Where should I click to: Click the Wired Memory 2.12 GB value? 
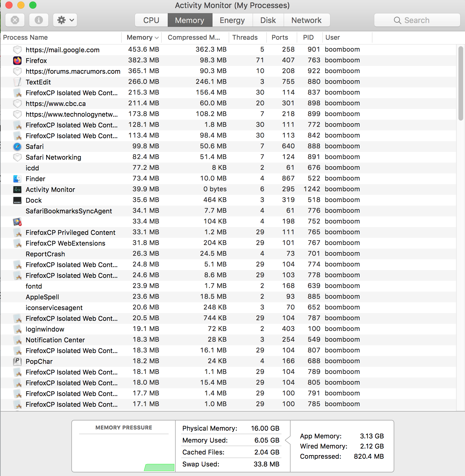tap(372, 446)
